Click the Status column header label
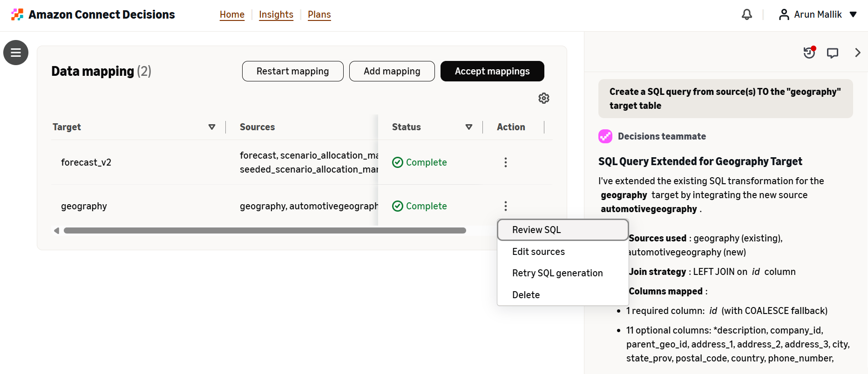Image resolution: width=868 pixels, height=374 pixels. tap(407, 127)
